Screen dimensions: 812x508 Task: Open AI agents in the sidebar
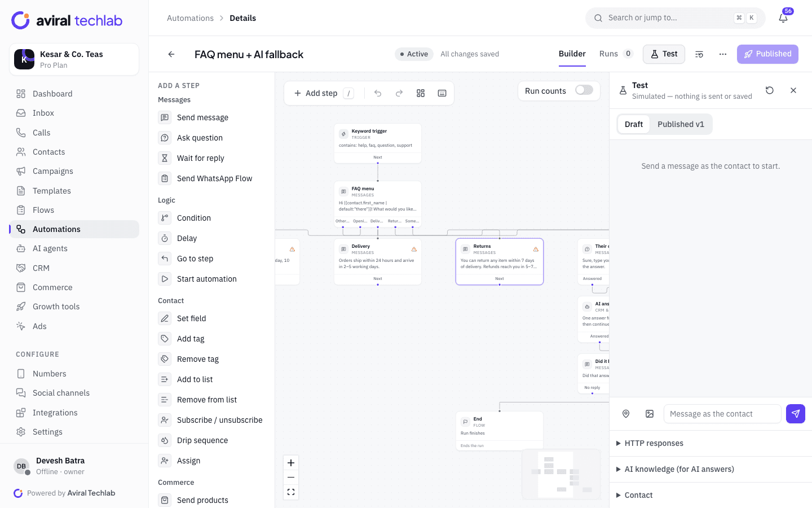coord(74,248)
